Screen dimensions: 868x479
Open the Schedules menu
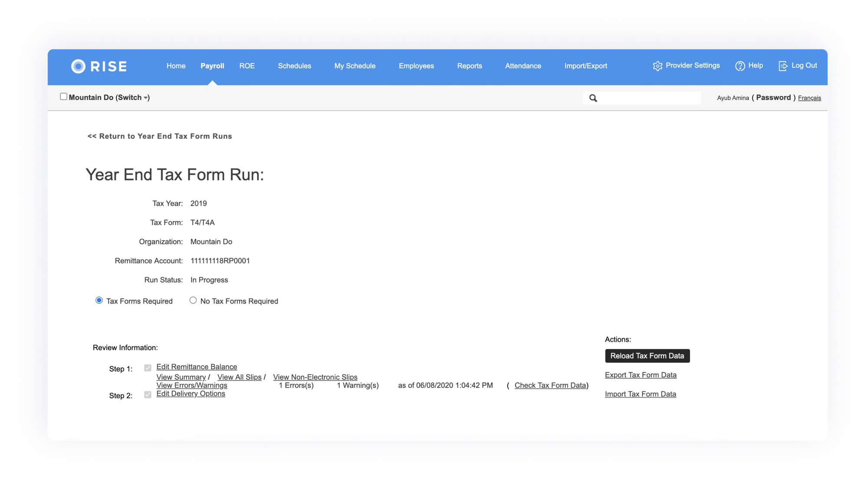pyautogui.click(x=294, y=66)
